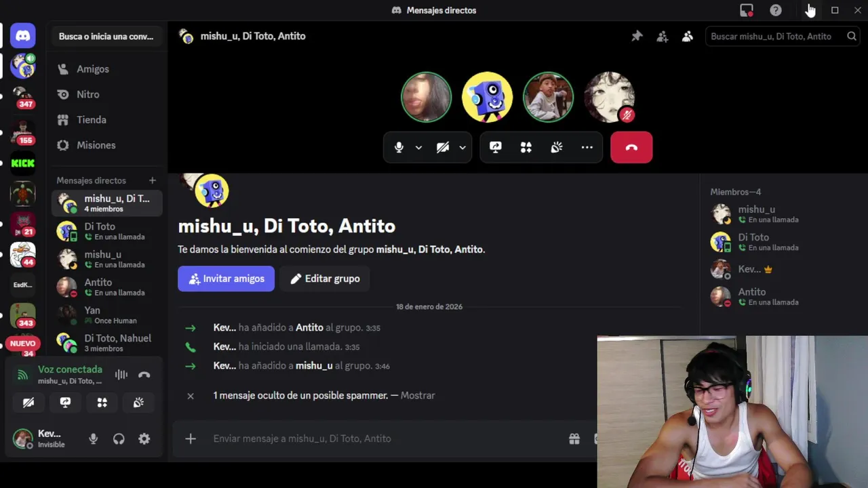
Task: Focus the Enviar mensaje input field
Action: pyautogui.click(x=387, y=439)
